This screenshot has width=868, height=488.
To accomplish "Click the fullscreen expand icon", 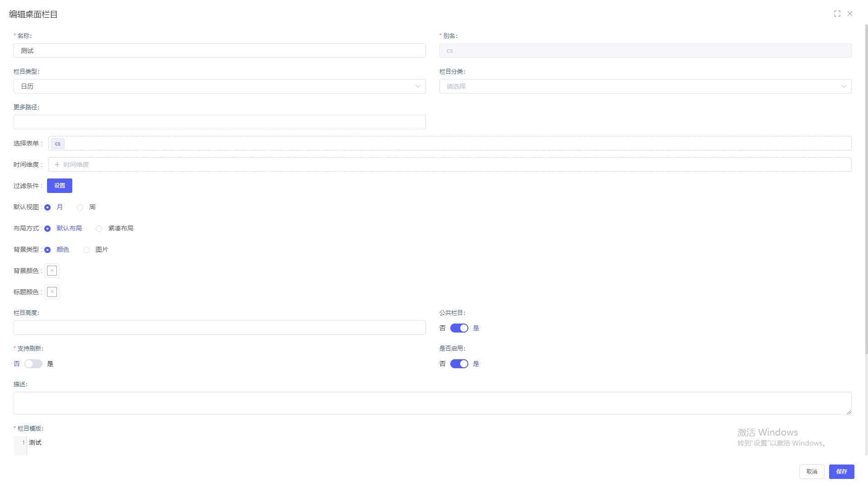I will click(837, 14).
